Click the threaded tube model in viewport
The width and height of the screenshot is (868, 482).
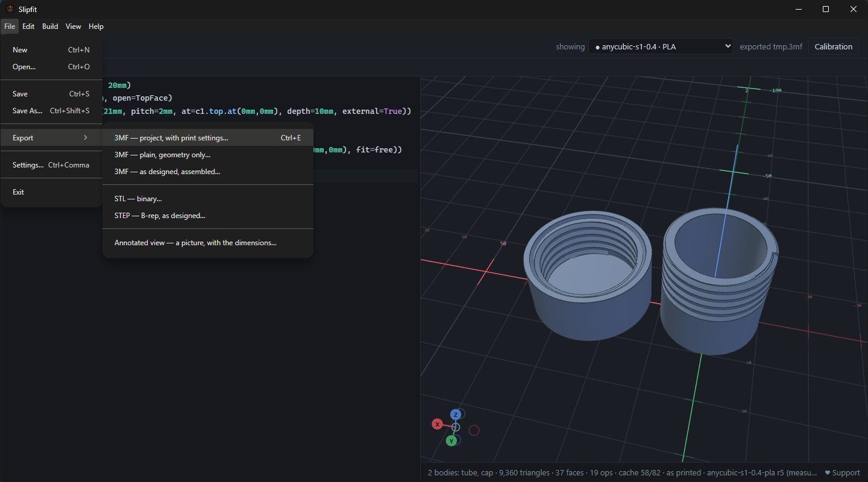[x=720, y=280]
